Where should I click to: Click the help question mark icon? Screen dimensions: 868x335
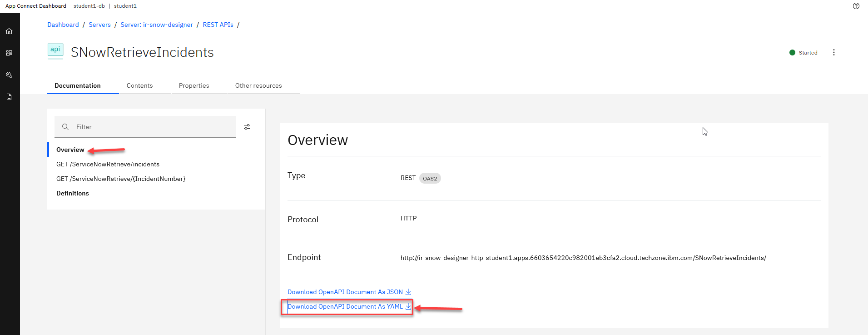(x=856, y=6)
